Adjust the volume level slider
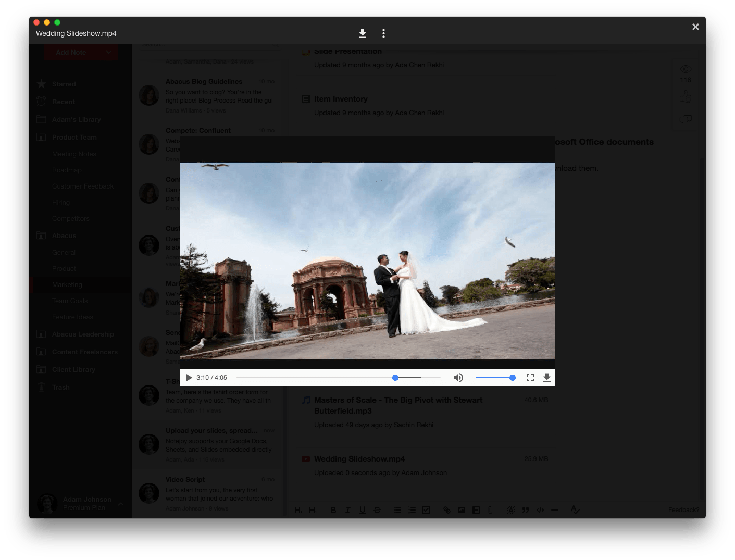Viewport: 735px width, 560px height. 495,378
